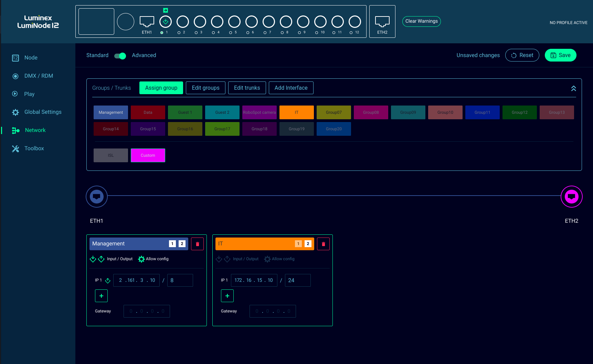This screenshot has width=593, height=364.
Task: Click the ETH1 network node circle icon
Action: pos(97,197)
